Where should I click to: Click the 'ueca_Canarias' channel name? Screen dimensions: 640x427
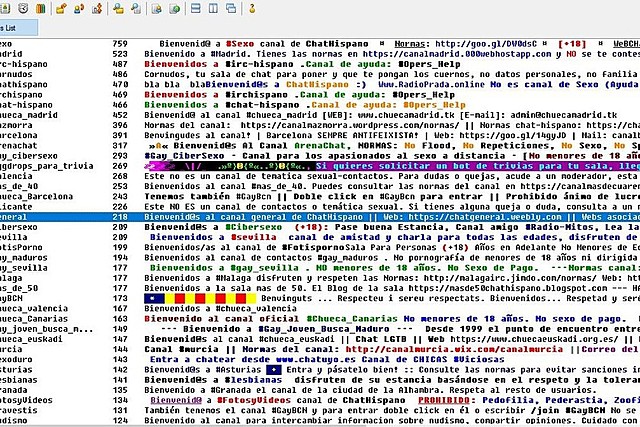[x=34, y=319]
